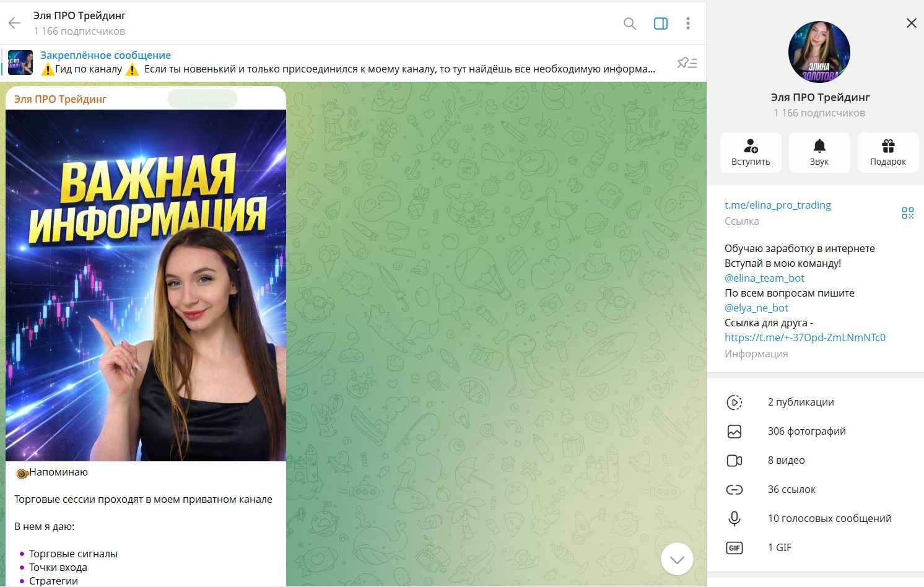
Task: Close the channel info panel
Action: [x=911, y=23]
